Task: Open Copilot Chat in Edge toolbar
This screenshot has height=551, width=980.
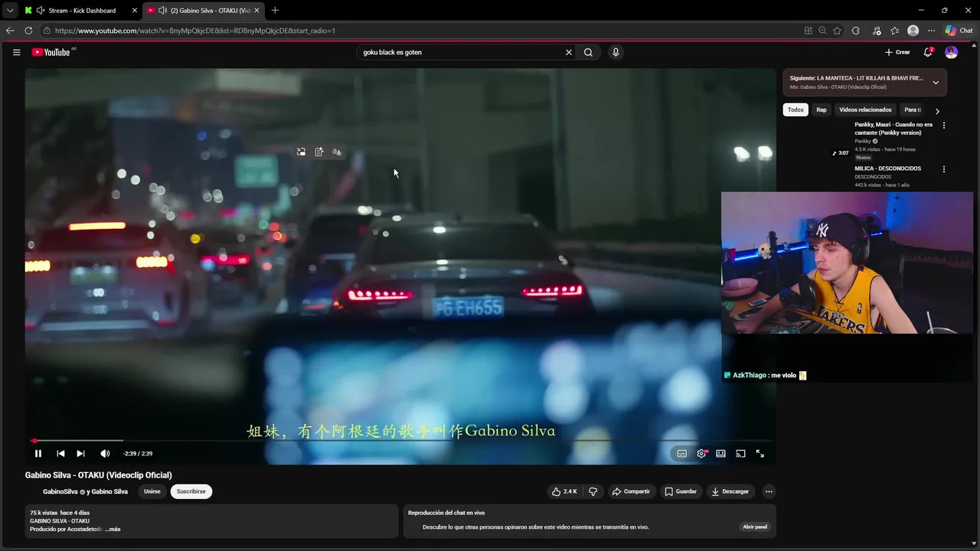Action: (x=959, y=31)
